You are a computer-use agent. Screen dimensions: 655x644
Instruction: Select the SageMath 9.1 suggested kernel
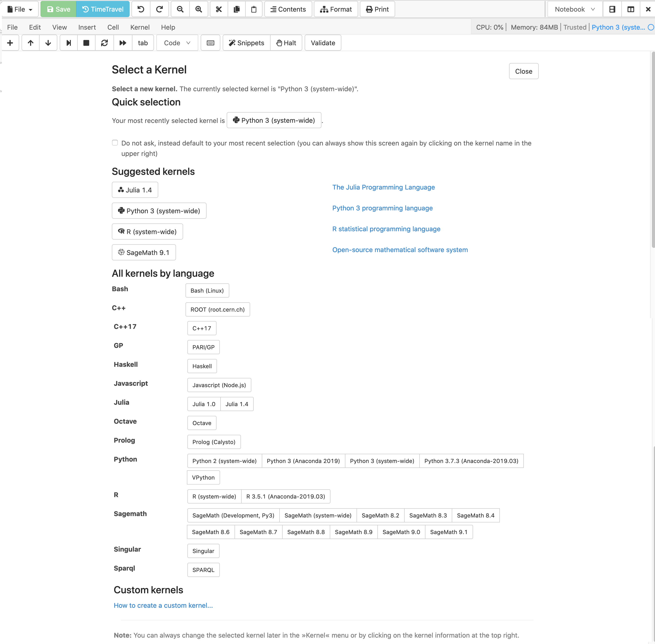point(144,252)
